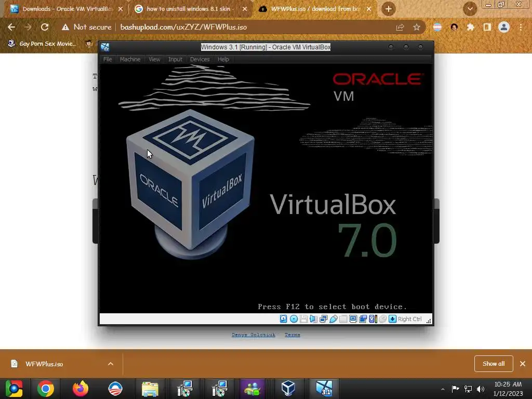This screenshot has height=399, width=532.
Task: Open the Terms link
Action: point(292,335)
